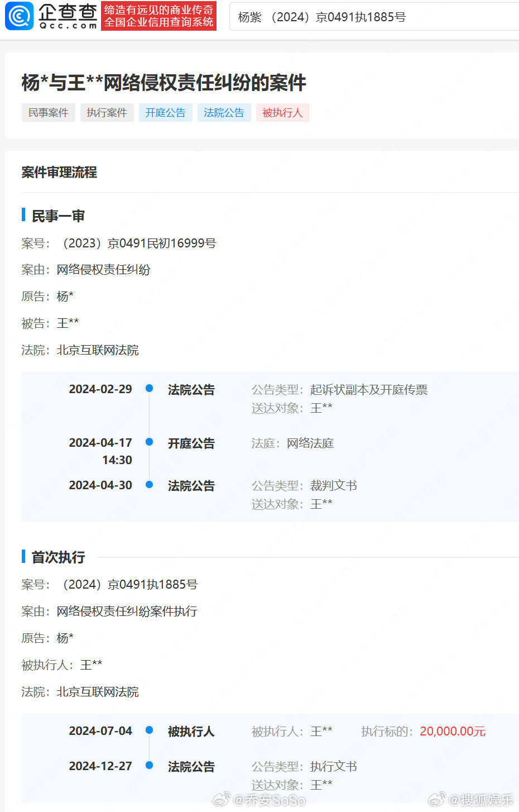Click the timeline dot beside 2024-02-29
The width and height of the screenshot is (519, 812).
[149, 388]
